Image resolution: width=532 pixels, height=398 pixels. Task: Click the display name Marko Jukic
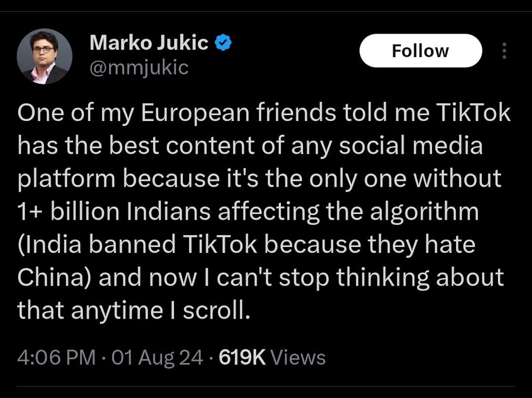(x=149, y=43)
